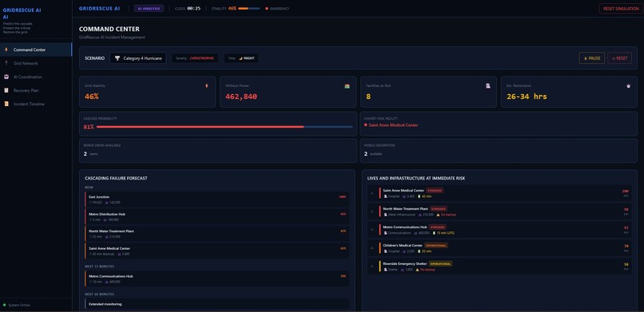The width and height of the screenshot is (644, 312).
Task: Click the Reset Simulation button
Action: (621, 8)
